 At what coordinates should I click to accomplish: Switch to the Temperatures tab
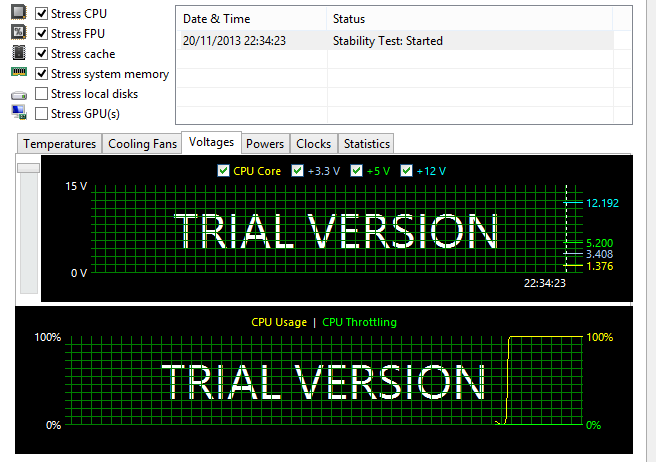click(x=59, y=144)
